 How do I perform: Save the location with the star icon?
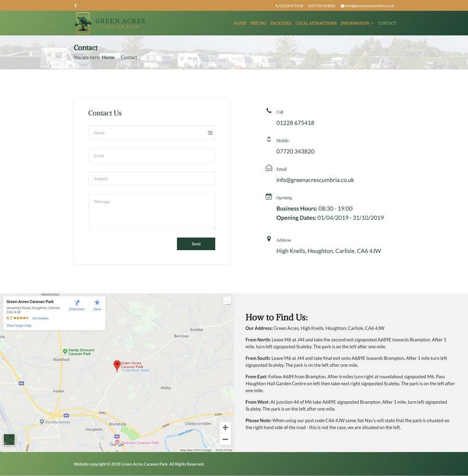97,305
